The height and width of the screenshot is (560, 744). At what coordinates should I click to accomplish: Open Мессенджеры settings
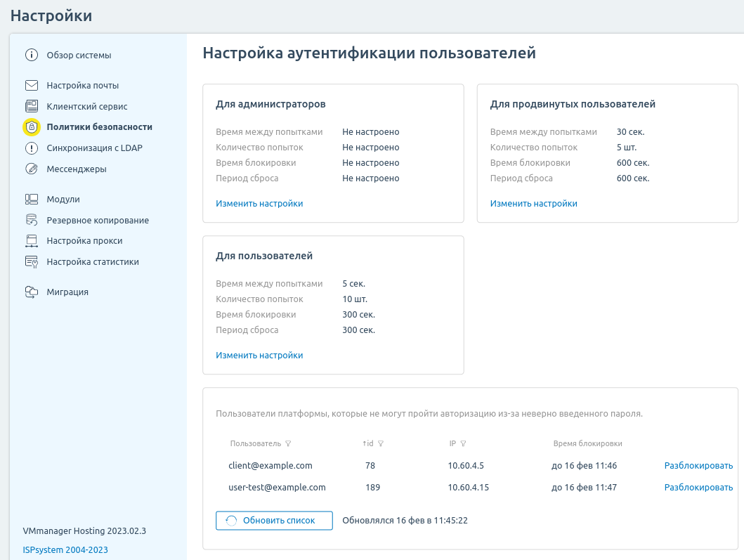[77, 169]
